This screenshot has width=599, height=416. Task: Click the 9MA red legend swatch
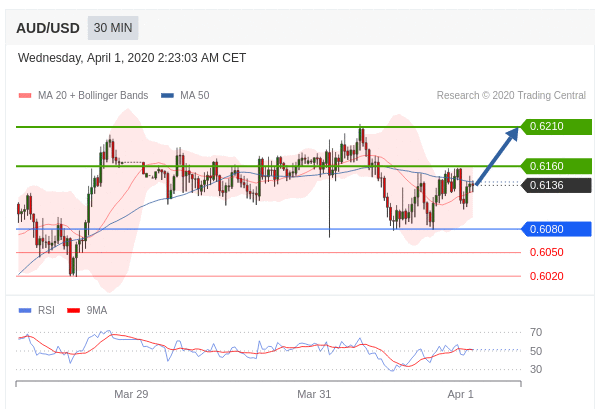(x=73, y=311)
